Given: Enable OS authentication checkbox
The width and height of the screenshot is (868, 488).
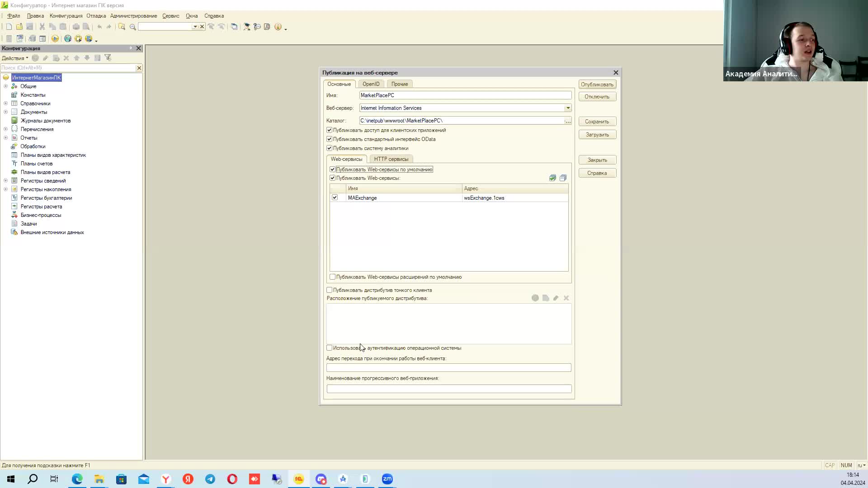Looking at the screenshot, I should (x=329, y=348).
